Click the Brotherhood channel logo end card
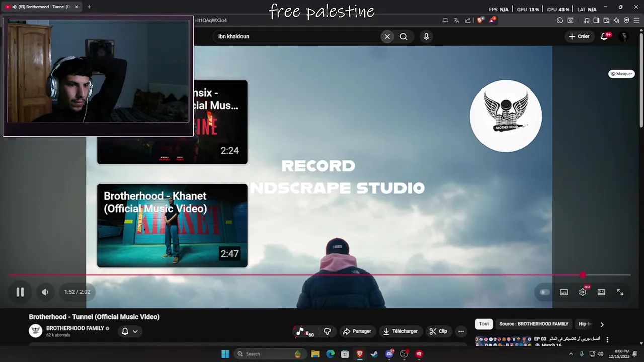Screen dimensions: 644x362 click(x=506, y=116)
